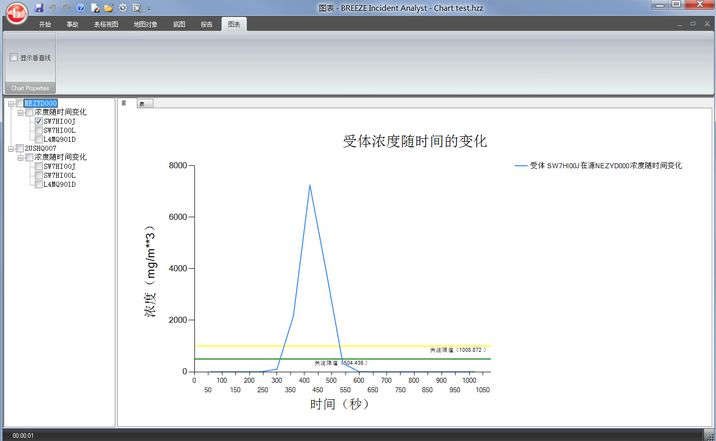
Task: Tick 浓度随时间变化 checkbox under 2USHQ007
Action: click(x=29, y=158)
